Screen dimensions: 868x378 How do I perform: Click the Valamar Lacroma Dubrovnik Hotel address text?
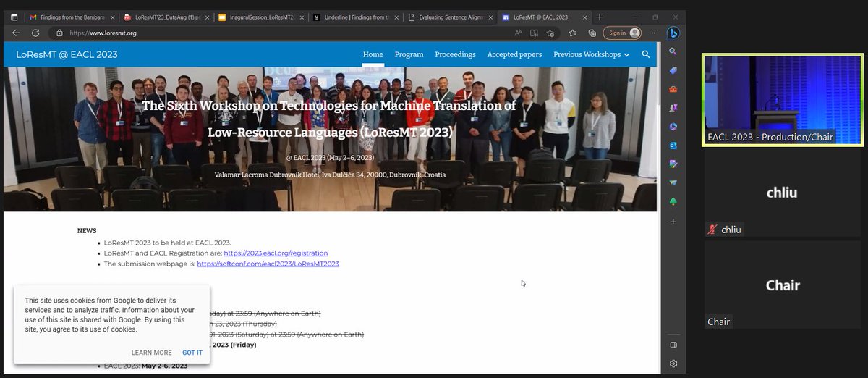coord(330,175)
